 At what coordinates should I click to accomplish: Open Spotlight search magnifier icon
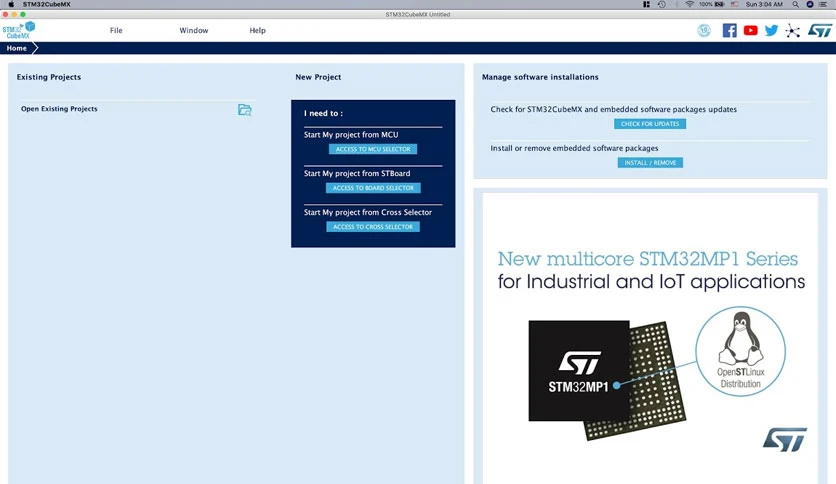[x=795, y=4]
